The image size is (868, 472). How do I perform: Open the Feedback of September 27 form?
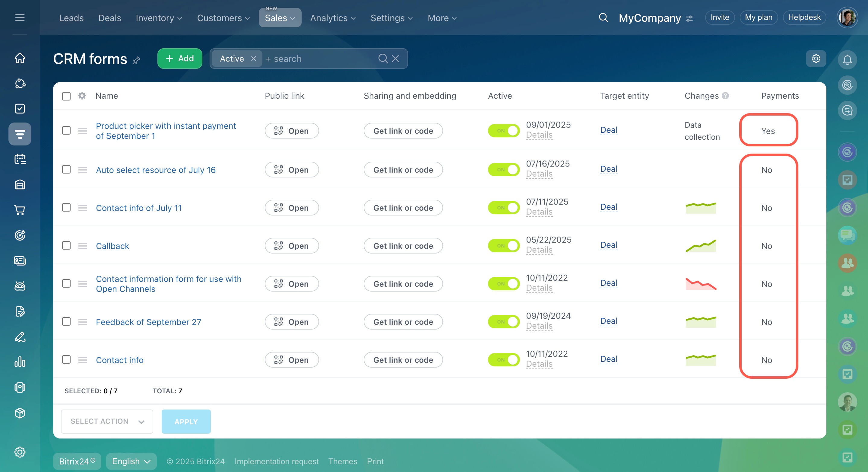tap(148, 322)
